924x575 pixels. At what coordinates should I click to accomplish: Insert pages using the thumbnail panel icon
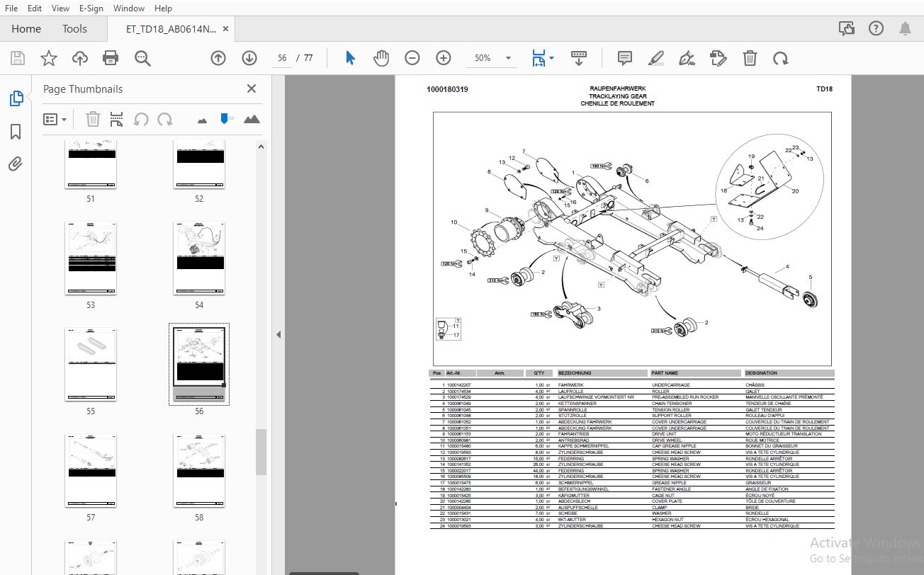[117, 119]
